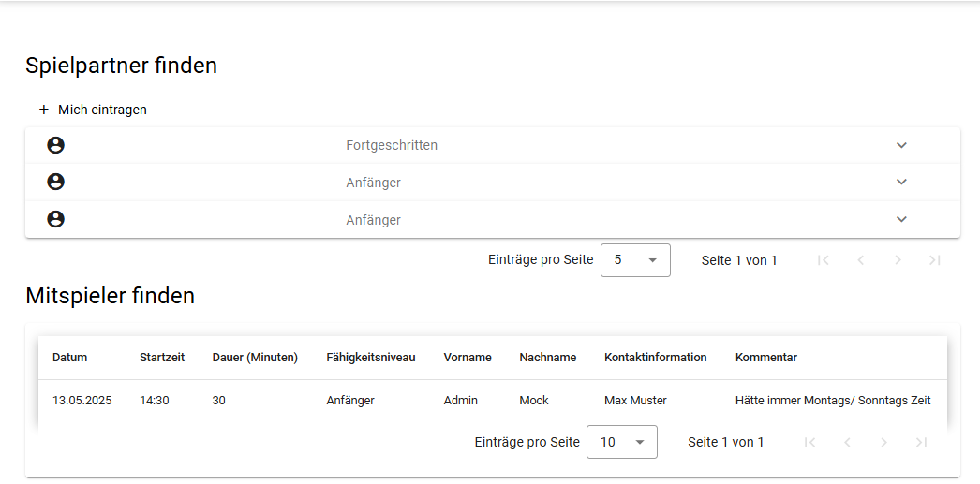Screen dimensions: 980x484
Task: Go to previous page in Spielpartner paginator
Action: tap(861, 260)
